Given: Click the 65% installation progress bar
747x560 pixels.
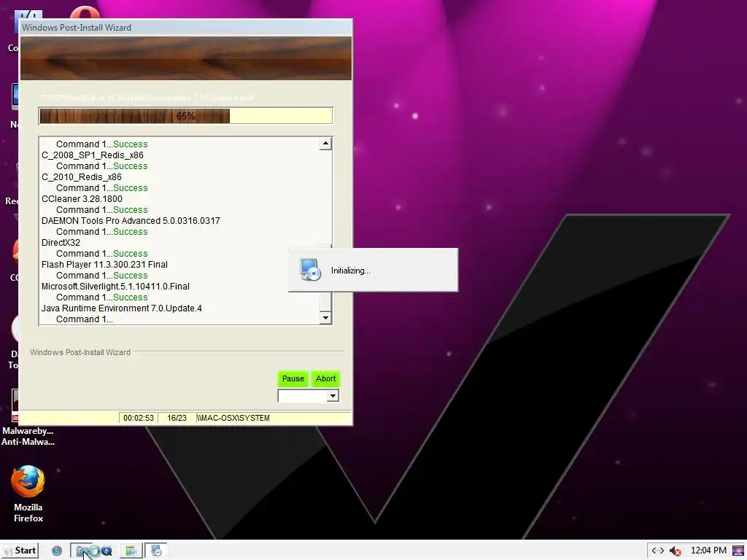Looking at the screenshot, I should pos(185,116).
